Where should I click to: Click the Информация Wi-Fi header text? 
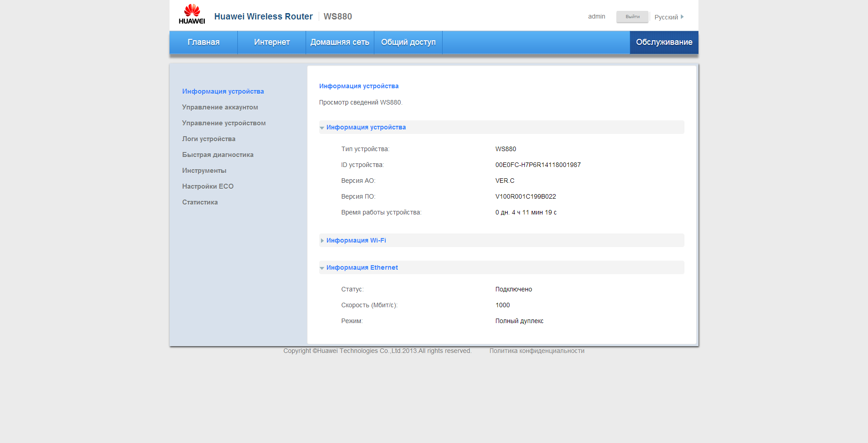point(356,240)
